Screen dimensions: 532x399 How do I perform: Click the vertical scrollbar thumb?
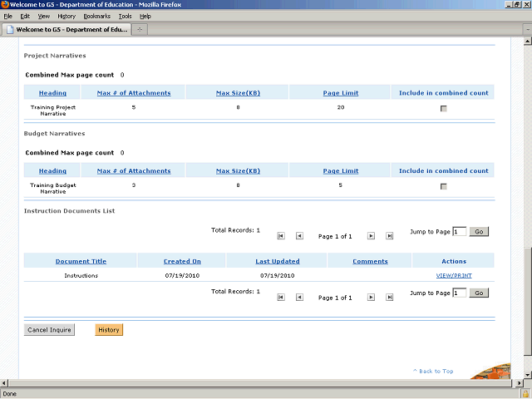click(528, 302)
